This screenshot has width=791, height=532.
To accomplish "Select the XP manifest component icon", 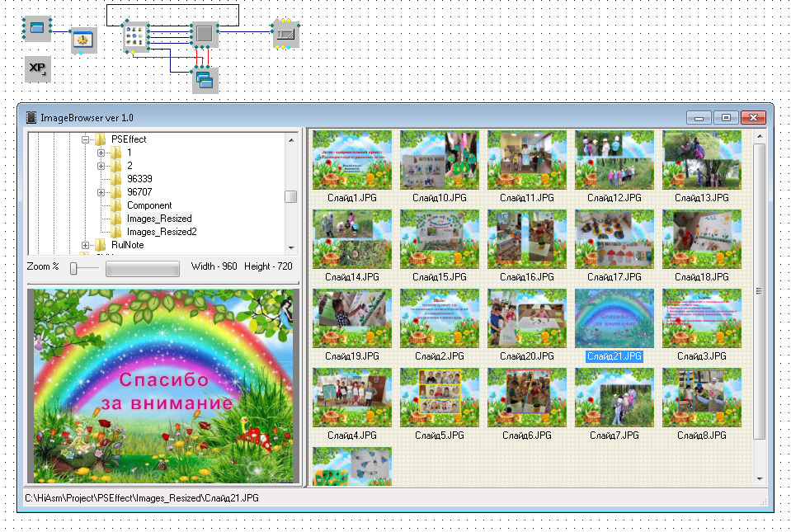I will pyautogui.click(x=37, y=69).
